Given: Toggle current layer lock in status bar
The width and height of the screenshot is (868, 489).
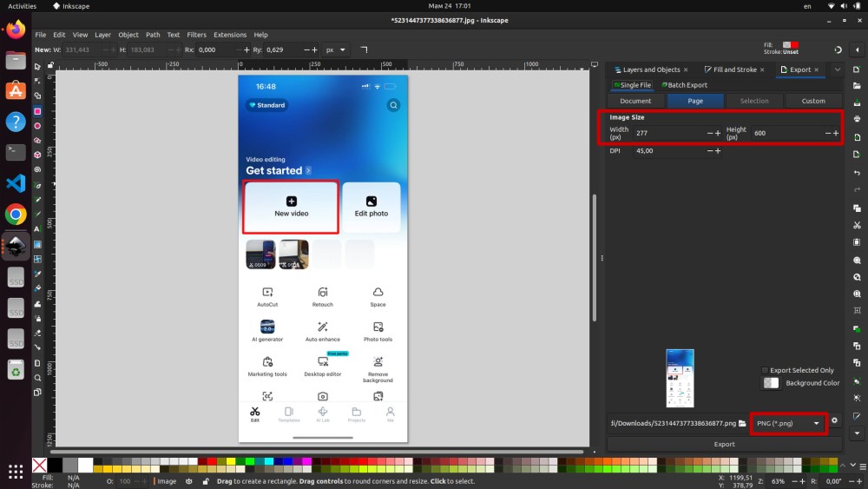Looking at the screenshot, I should 206,481.
